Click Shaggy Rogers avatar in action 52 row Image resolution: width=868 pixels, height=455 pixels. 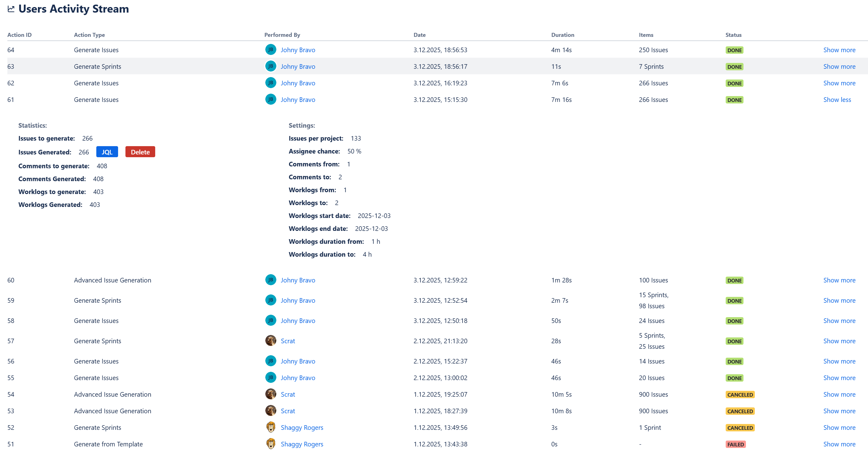point(270,427)
